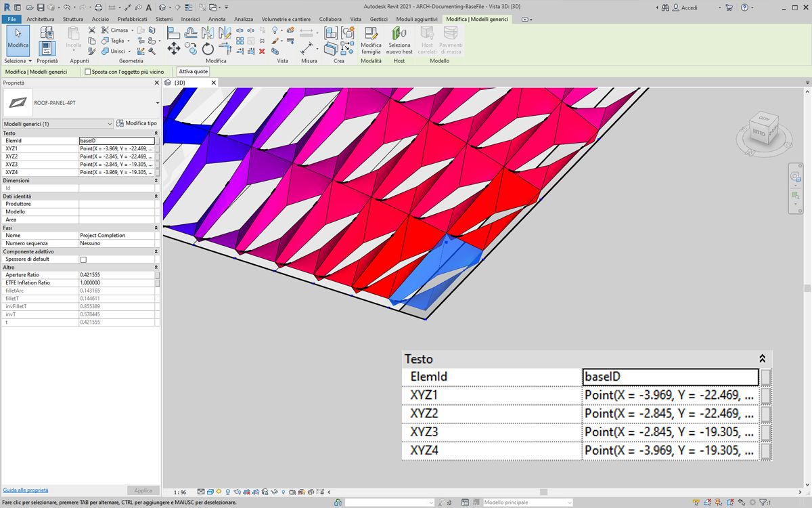Click the 'Modifica tipo' button

pyautogui.click(x=137, y=123)
